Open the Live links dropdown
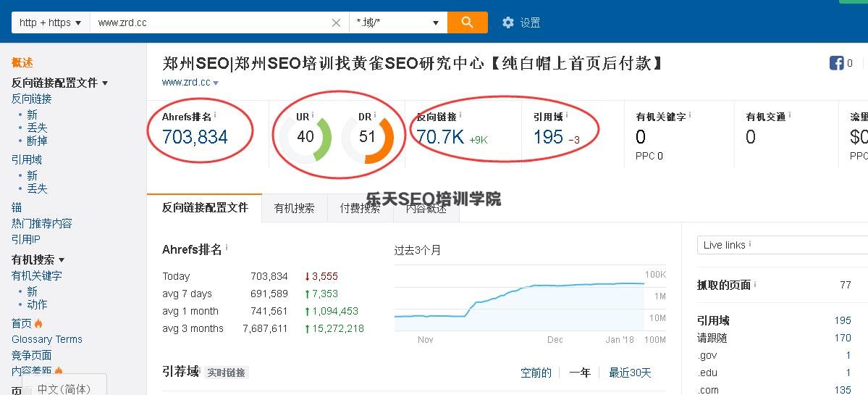 (782, 245)
